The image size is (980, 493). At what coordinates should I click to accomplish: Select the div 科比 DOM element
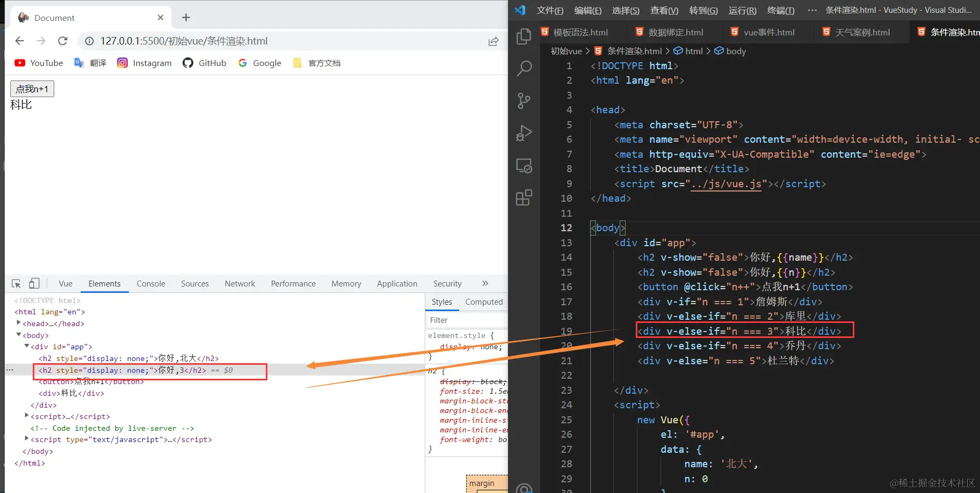pos(71,393)
